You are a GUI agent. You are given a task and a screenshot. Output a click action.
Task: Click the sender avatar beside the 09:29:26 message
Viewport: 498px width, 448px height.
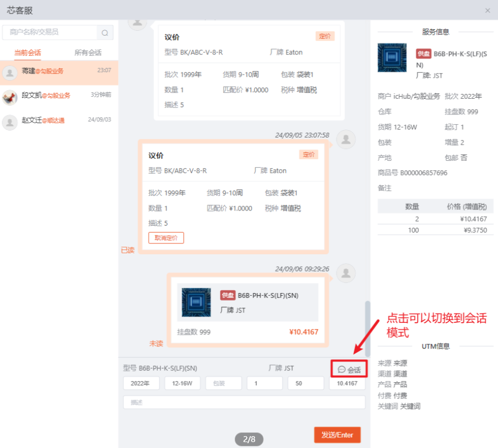pos(345,273)
